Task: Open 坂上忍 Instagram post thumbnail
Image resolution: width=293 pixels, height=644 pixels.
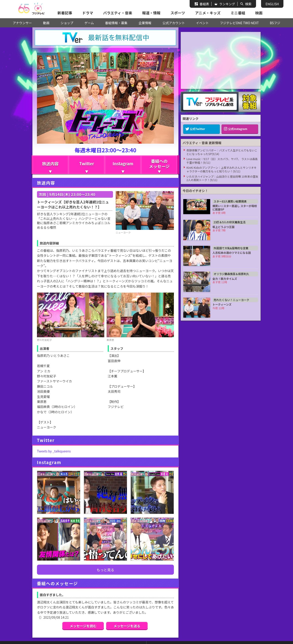Action: [x=59, y=492]
